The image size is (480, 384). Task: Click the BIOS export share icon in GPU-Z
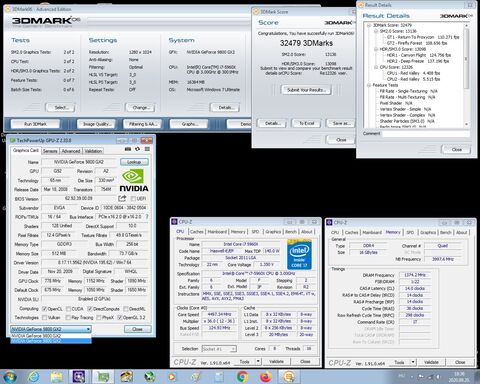(x=122, y=198)
